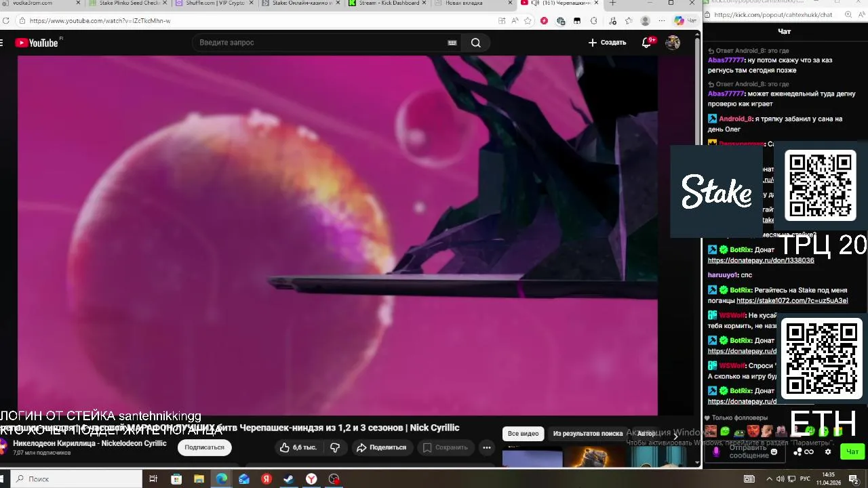Viewport: 868px width, 488px height.
Task: Switch to Stream - Kick Dashboard tab
Action: click(x=387, y=3)
